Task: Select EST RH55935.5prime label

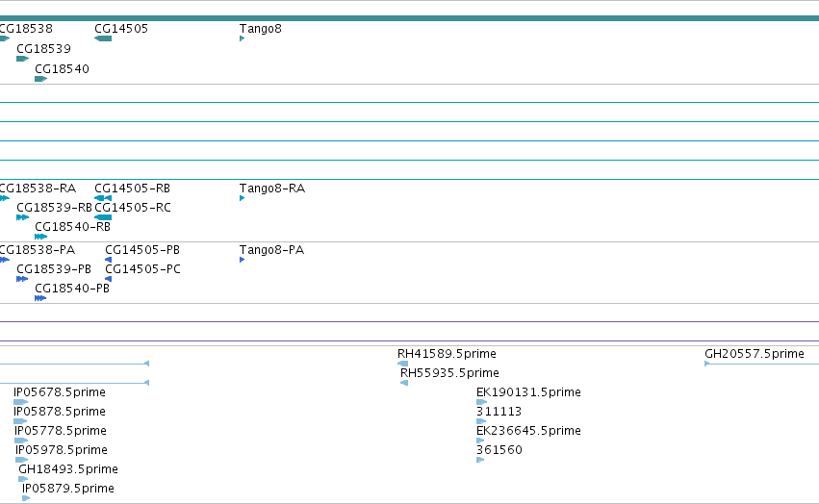Action: [449, 373]
